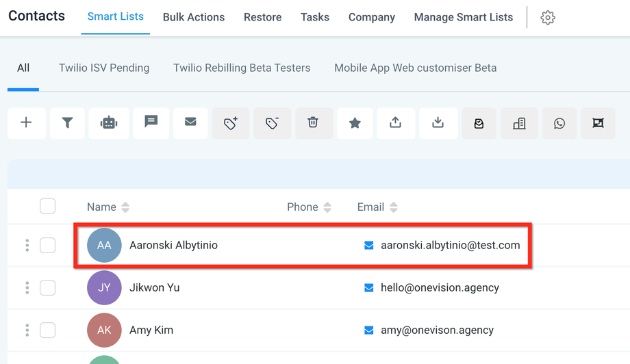Sort by the Phone column arrows
The width and height of the screenshot is (630, 364).
coord(327,207)
